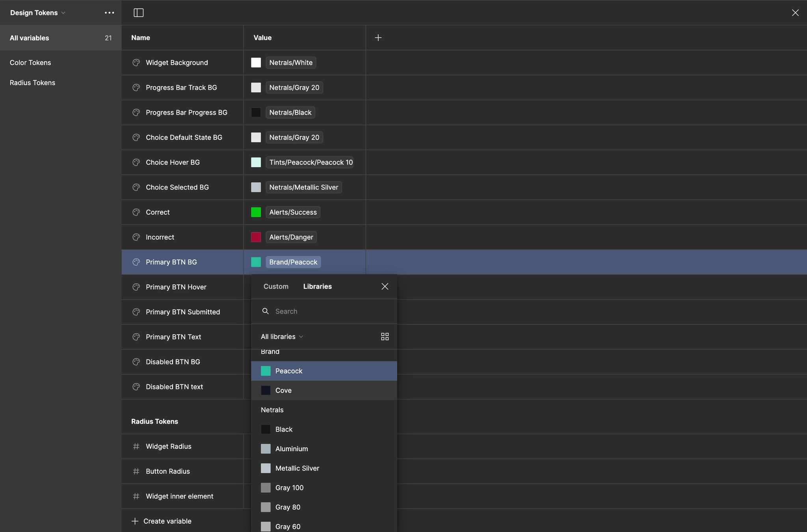Select the Color Tokens group in sidebar
This screenshot has height=532, width=807.
tap(30, 63)
